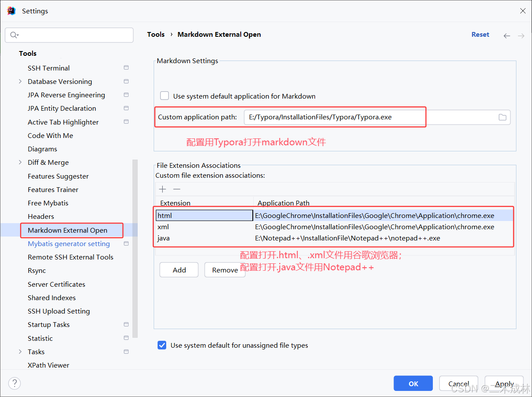The height and width of the screenshot is (397, 532).
Task: Enable Use system default application for Markdown
Action: click(164, 96)
